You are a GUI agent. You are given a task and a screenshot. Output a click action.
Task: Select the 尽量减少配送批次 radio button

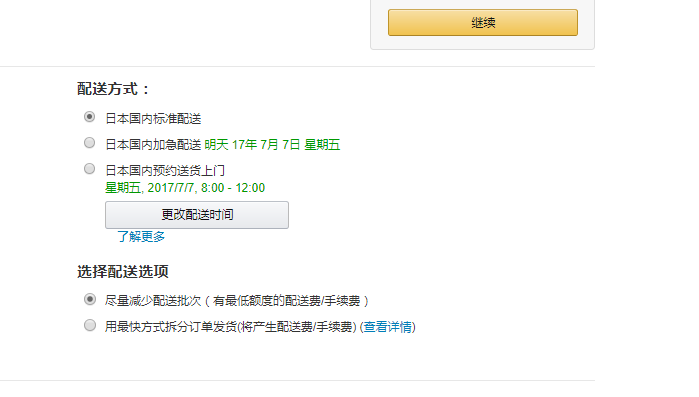coord(90,299)
